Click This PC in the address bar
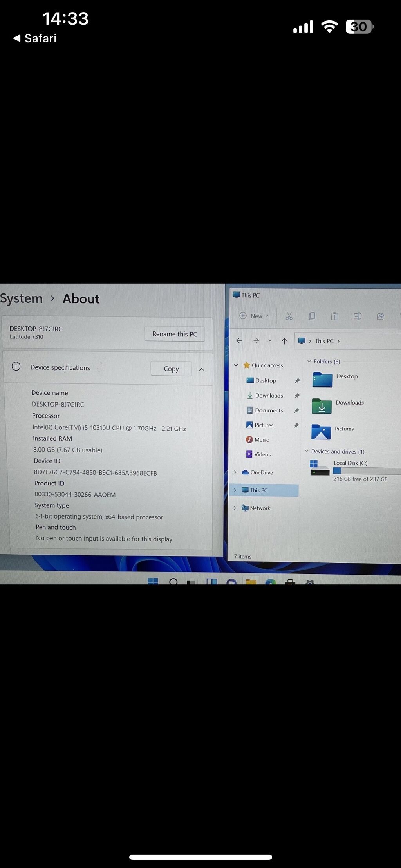The height and width of the screenshot is (868, 401). (324, 341)
